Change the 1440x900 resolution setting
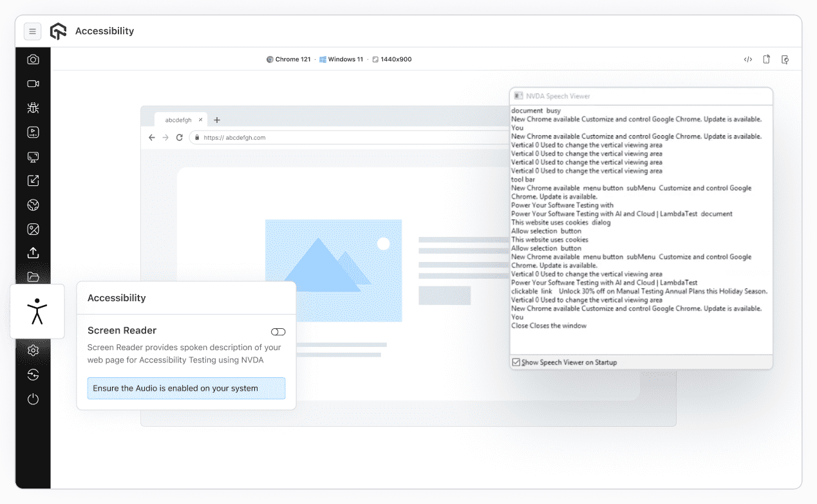 tap(391, 59)
